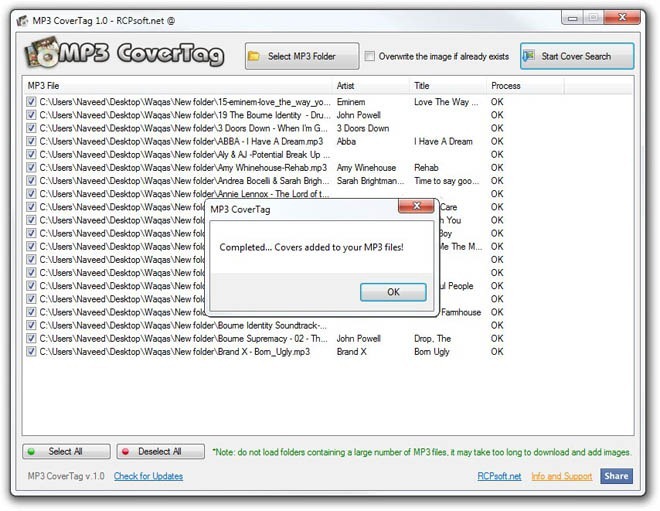Click the Start Cover Search button
The width and height of the screenshot is (660, 511).
click(577, 56)
